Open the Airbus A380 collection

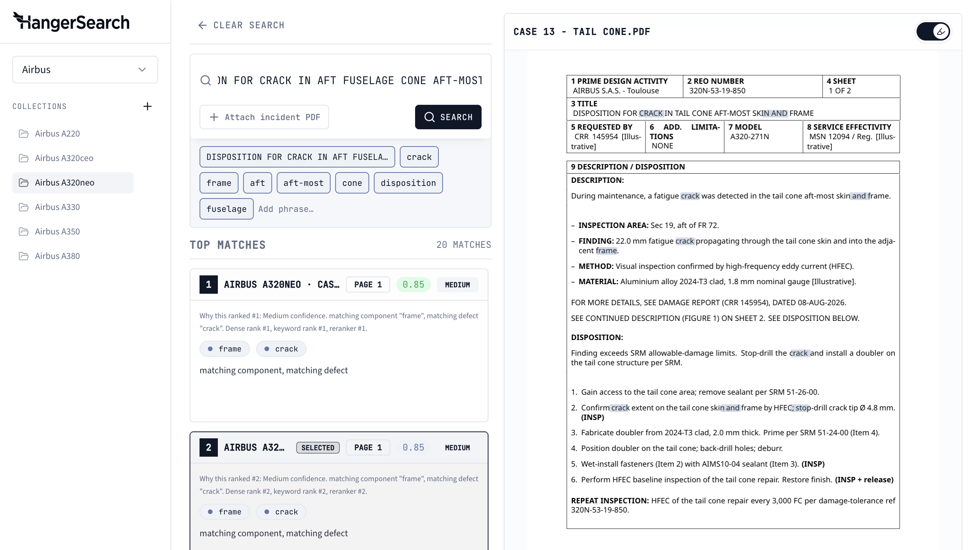click(73, 256)
